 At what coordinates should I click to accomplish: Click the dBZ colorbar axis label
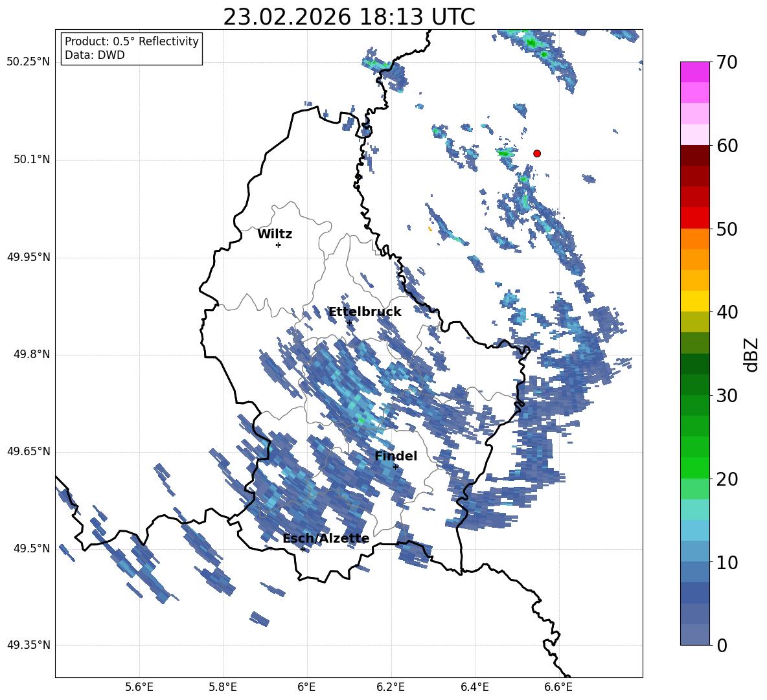pyautogui.click(x=752, y=354)
